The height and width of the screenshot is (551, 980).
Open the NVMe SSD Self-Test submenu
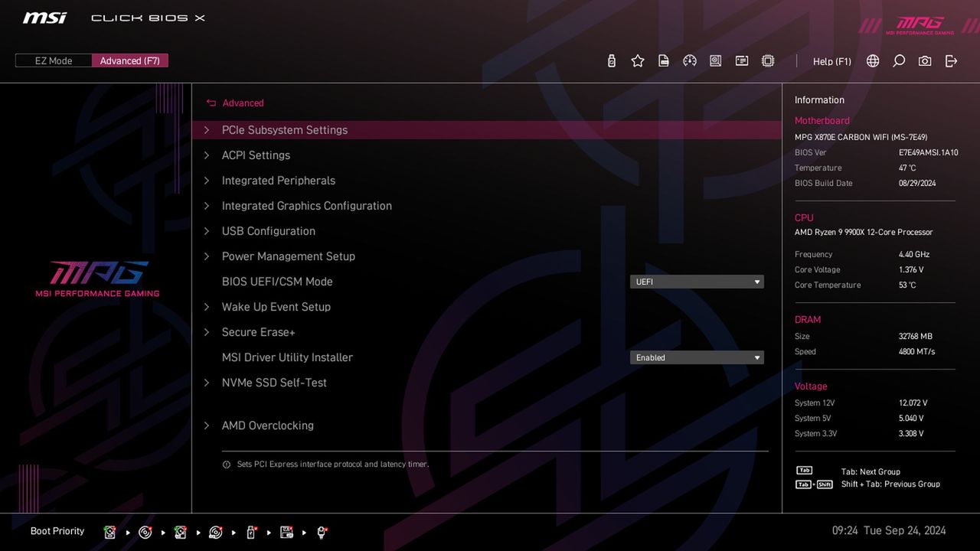[487, 383]
